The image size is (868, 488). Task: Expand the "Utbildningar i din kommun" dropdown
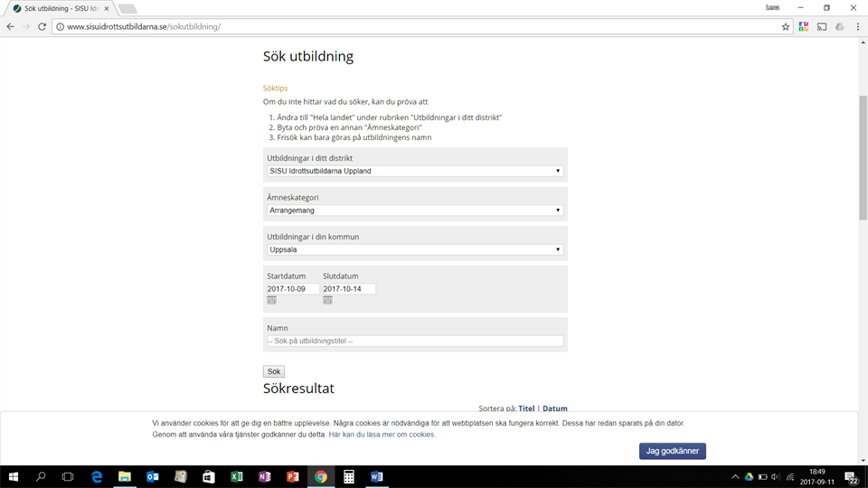point(416,249)
